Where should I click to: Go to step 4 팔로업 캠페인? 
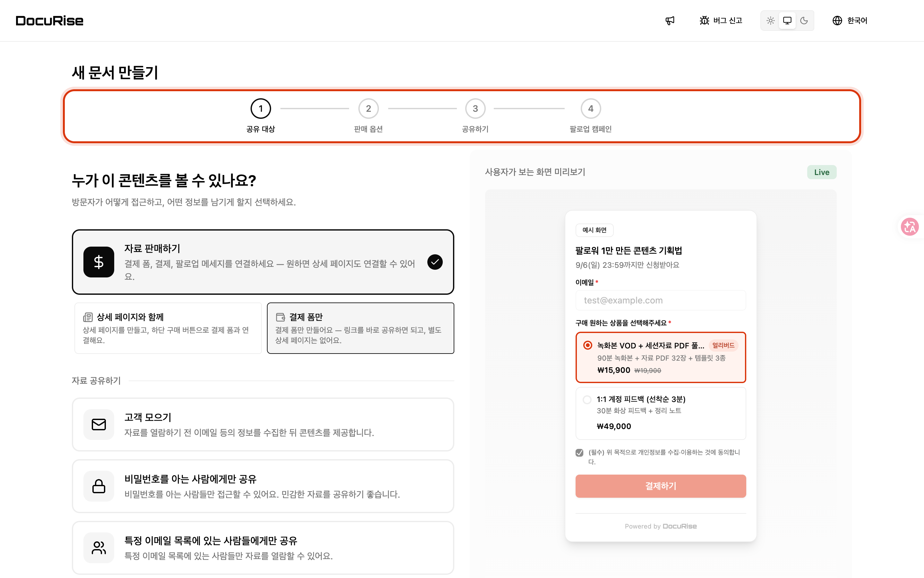click(591, 116)
